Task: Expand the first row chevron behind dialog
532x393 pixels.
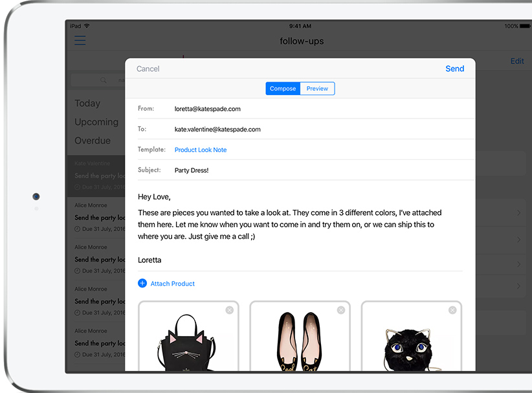Action: click(x=518, y=213)
